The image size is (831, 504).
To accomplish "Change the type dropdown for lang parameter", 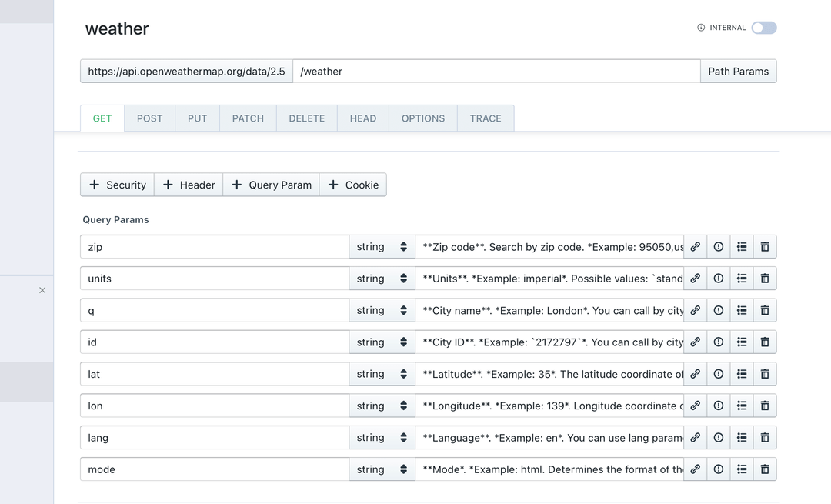I will click(x=382, y=438).
